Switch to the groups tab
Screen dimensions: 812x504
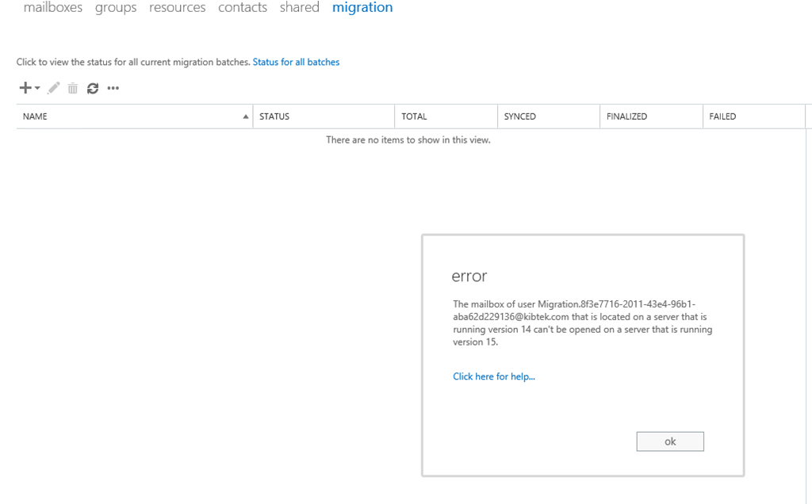click(116, 7)
